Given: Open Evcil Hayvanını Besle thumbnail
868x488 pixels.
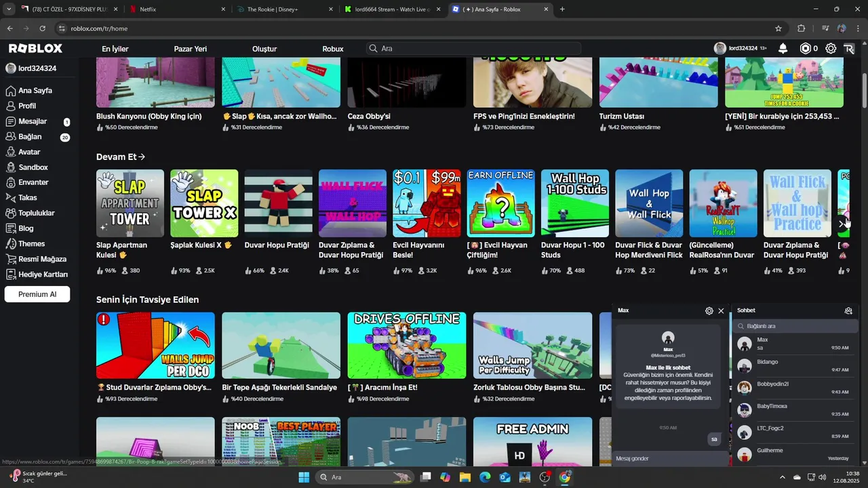Looking at the screenshot, I should point(427,203).
